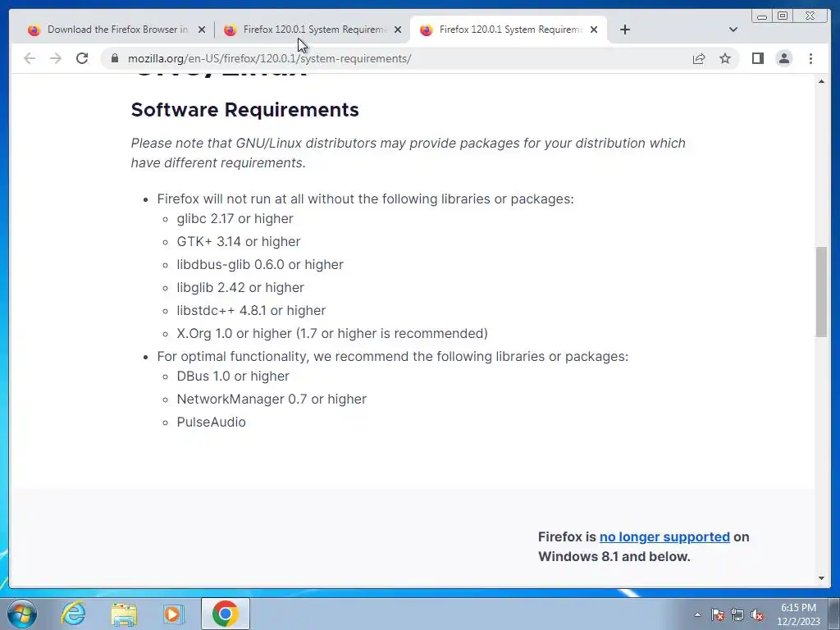This screenshot has height=630, width=840.
Task: Close the middle Firefox 120.0.1 tab
Action: tap(398, 30)
